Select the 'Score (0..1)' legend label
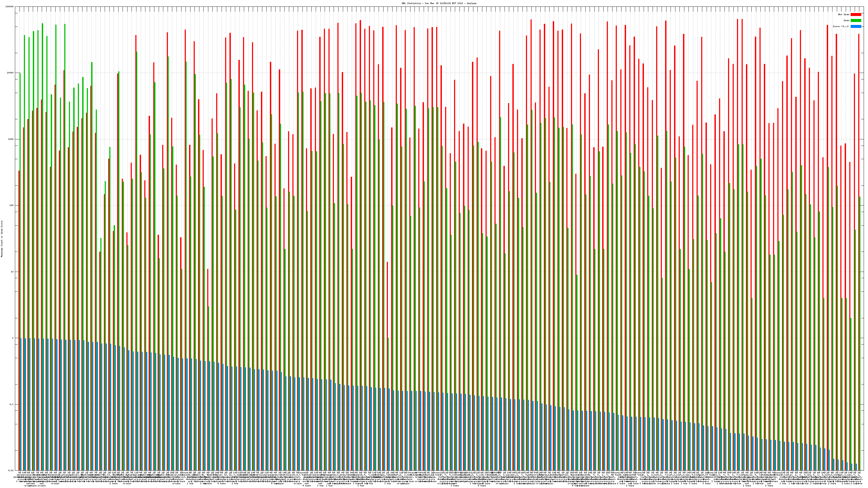The height and width of the screenshot is (488, 868). 841,26
